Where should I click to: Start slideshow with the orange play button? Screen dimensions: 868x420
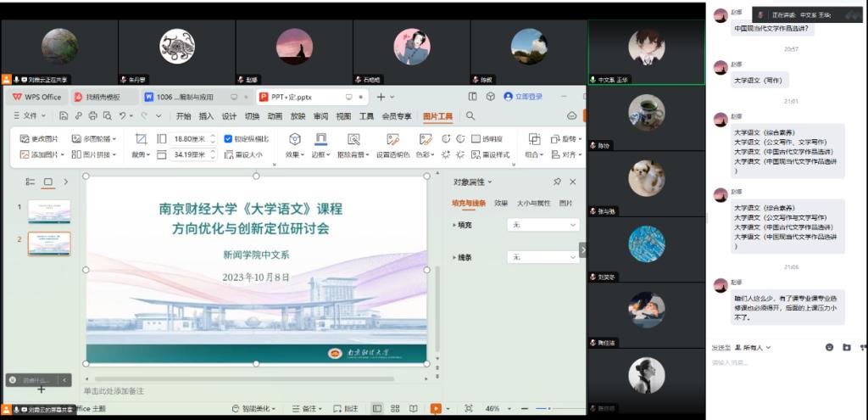(435, 408)
